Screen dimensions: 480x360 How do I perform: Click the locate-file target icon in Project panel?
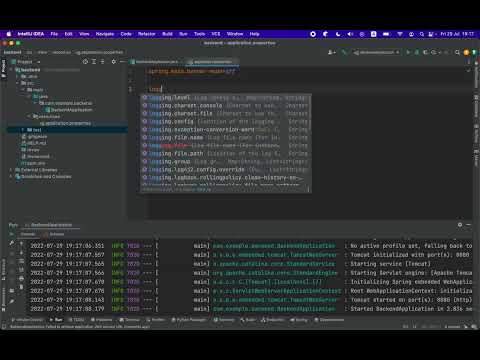85,62
